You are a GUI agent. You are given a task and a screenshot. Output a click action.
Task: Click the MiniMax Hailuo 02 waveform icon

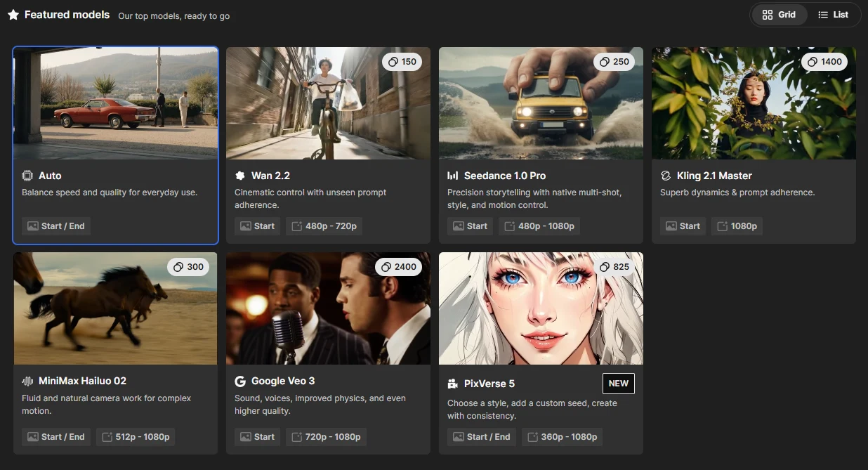(x=27, y=381)
